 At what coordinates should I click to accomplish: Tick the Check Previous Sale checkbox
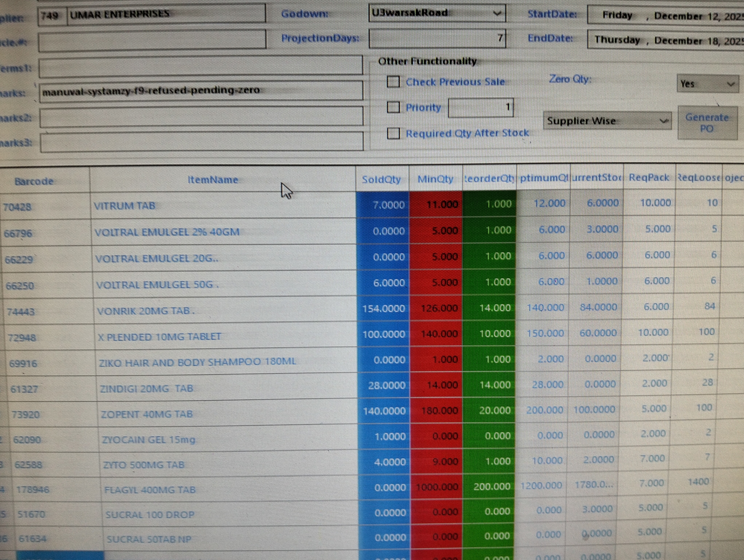(x=393, y=82)
